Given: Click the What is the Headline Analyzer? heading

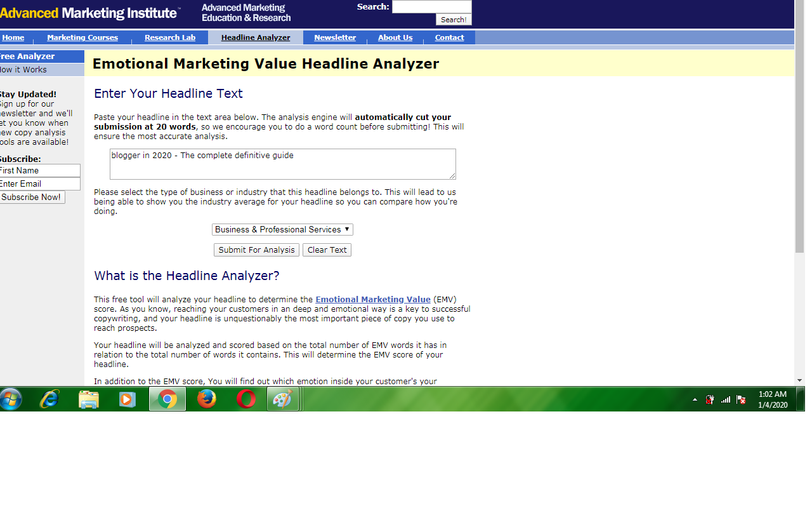Looking at the screenshot, I should [x=187, y=276].
